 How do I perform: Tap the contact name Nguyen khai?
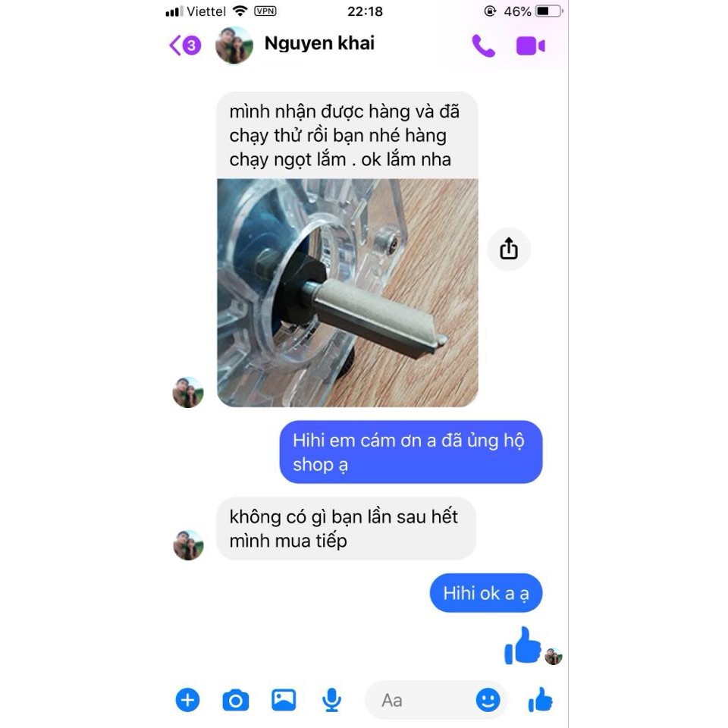[319, 43]
